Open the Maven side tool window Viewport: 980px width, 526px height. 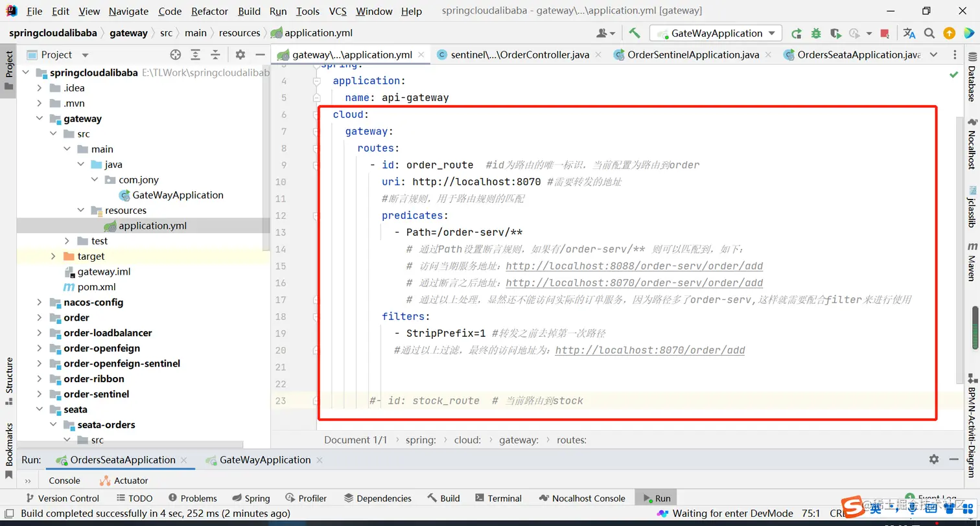coord(972,262)
